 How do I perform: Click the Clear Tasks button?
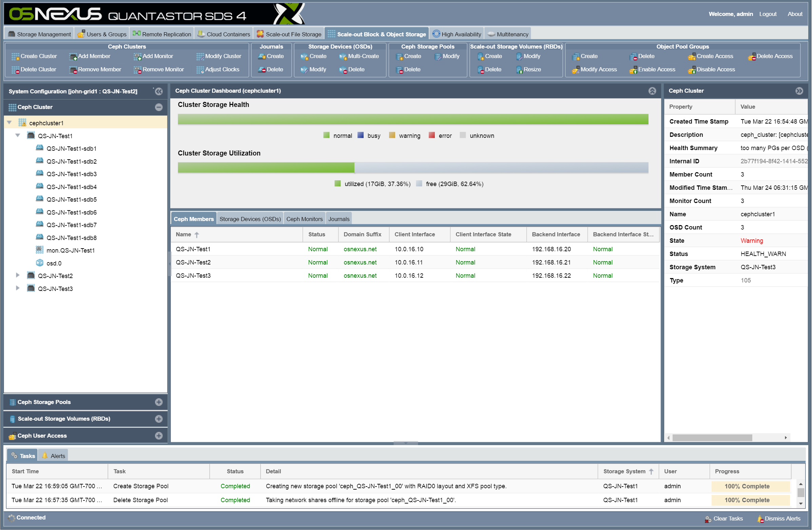[x=727, y=518]
